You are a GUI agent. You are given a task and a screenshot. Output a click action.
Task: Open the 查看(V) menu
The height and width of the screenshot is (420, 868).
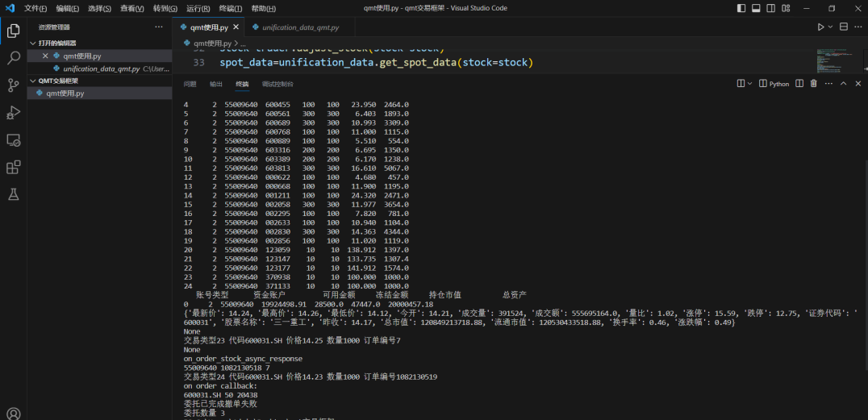pyautogui.click(x=132, y=8)
